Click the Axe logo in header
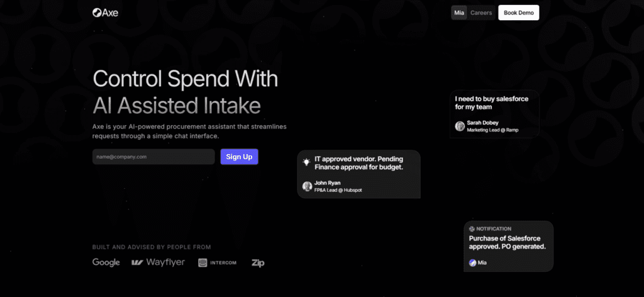Image resolution: width=644 pixels, height=297 pixels. coord(105,13)
